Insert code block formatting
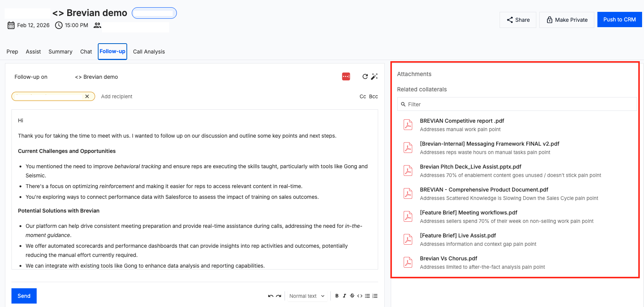The image size is (644, 307). [360, 296]
